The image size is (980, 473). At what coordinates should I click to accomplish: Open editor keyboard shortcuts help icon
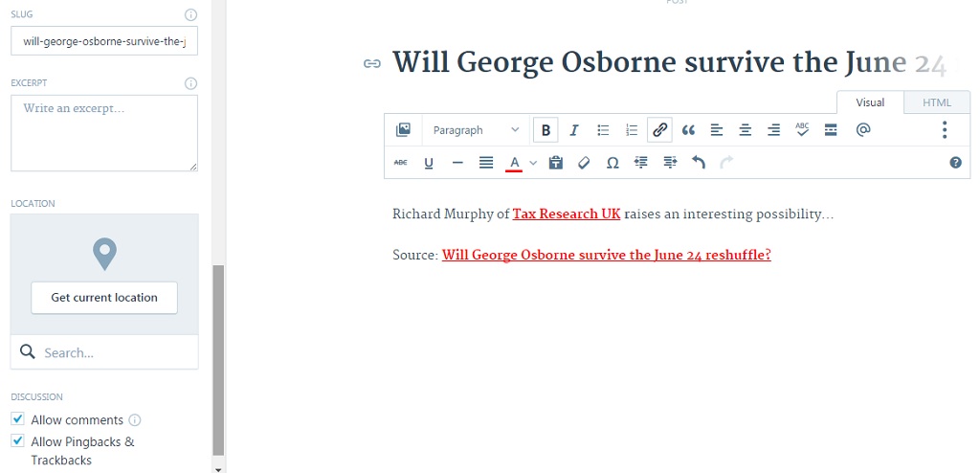tap(956, 163)
